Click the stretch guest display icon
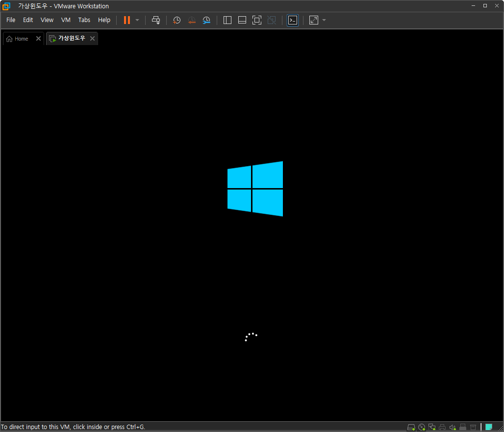 point(314,20)
